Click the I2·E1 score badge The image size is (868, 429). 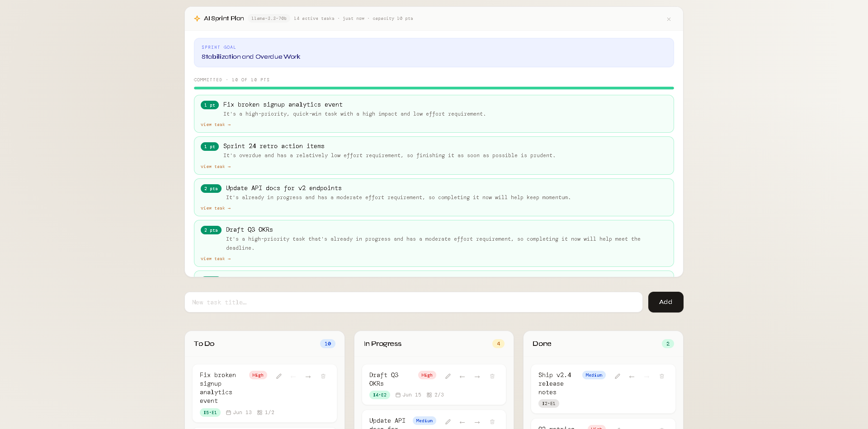click(x=548, y=404)
